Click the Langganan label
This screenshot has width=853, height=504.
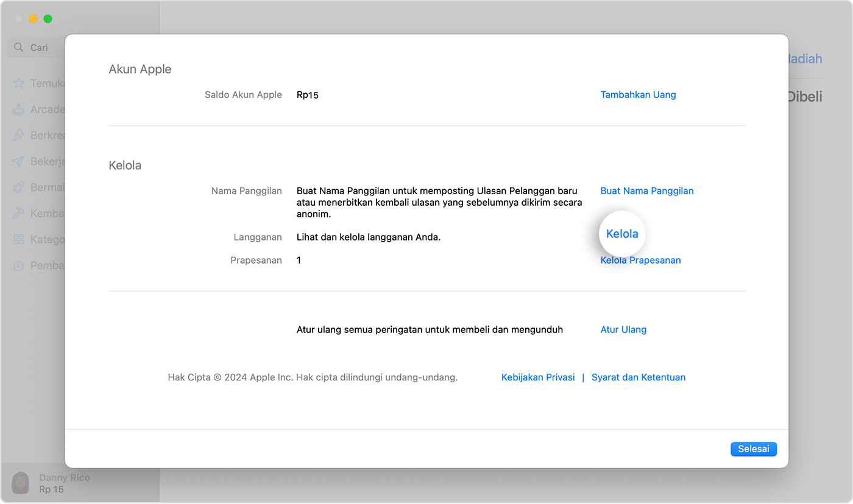click(258, 237)
